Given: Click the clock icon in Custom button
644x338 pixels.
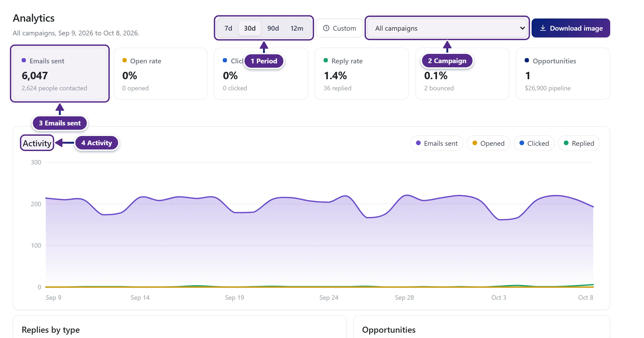Looking at the screenshot, I should (x=326, y=28).
